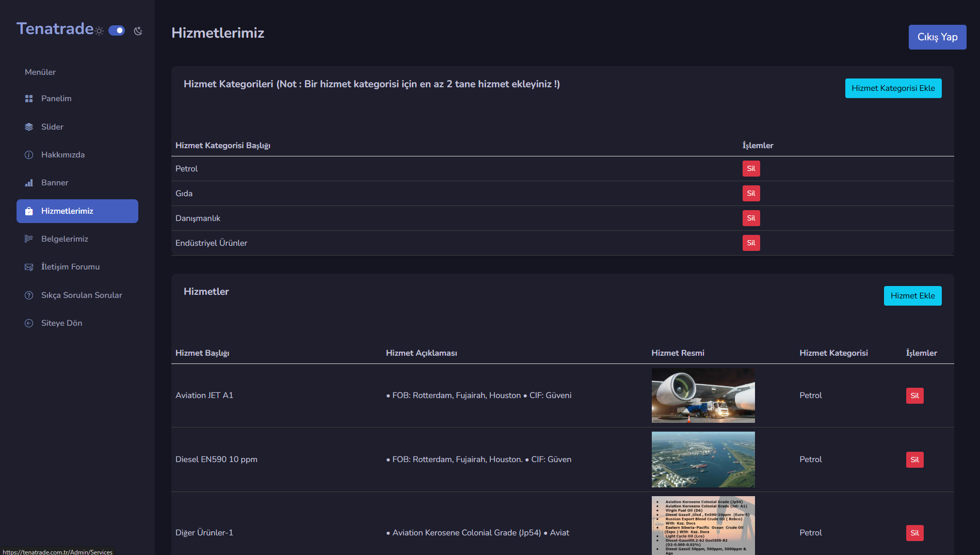
Task: Click the Hizmetlerimiz bag icon
Action: [29, 211]
